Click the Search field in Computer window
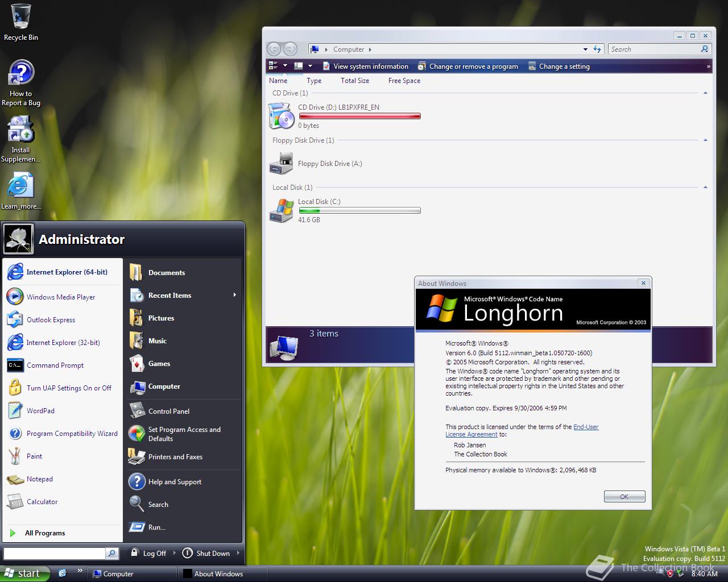The height and width of the screenshot is (582, 728). pos(654,49)
